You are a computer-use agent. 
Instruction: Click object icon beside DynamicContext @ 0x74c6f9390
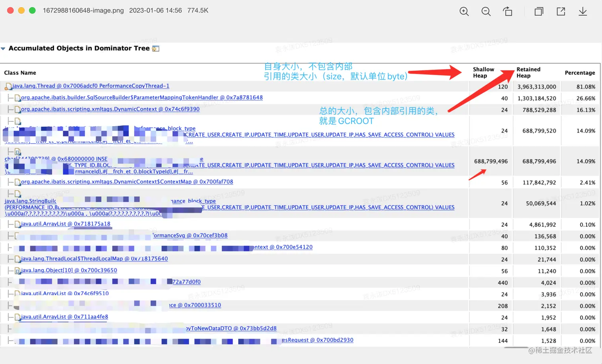pyautogui.click(x=18, y=109)
